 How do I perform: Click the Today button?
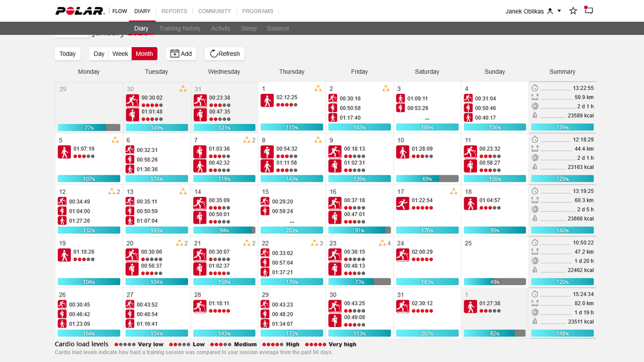click(x=68, y=54)
